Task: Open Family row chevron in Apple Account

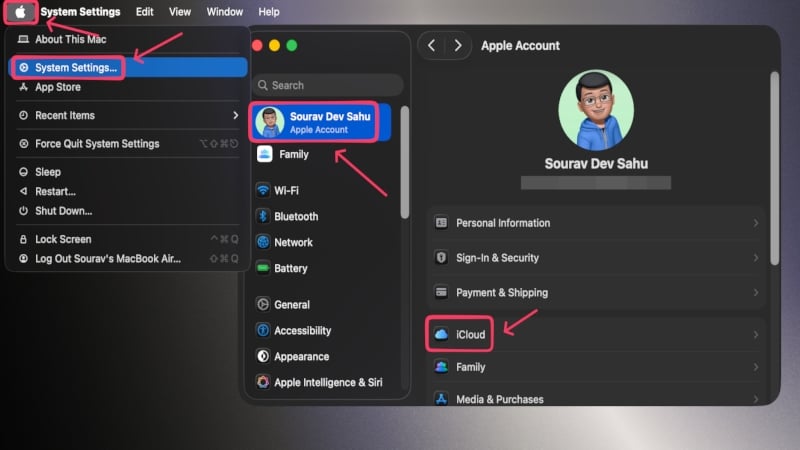Action: pos(756,367)
